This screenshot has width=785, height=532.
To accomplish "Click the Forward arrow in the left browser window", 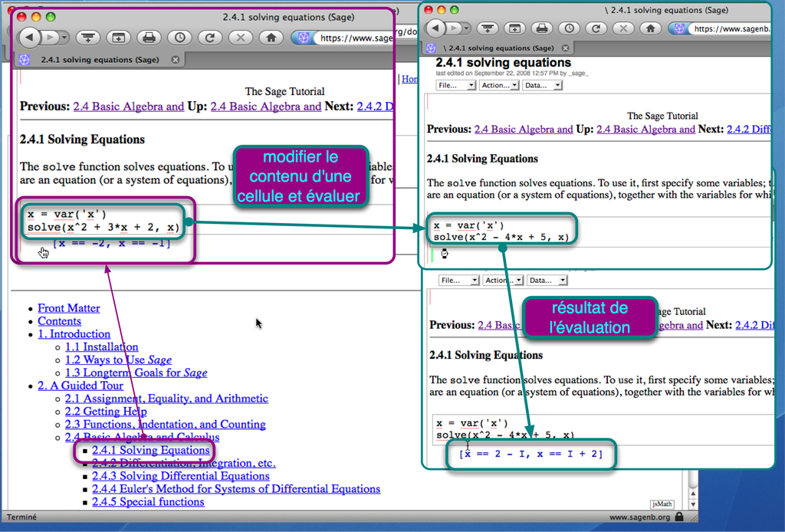I will [50, 37].
